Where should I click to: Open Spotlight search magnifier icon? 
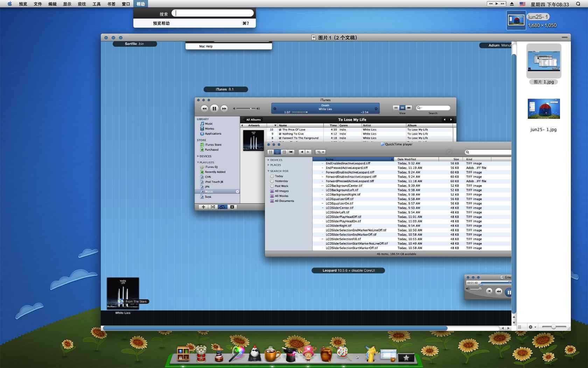pyautogui.click(x=578, y=4)
